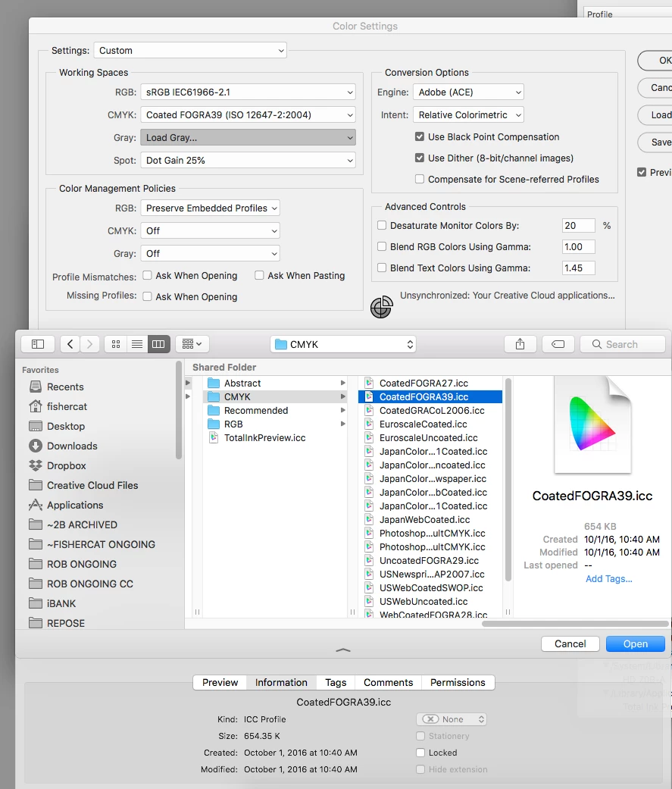Viewport: 672px width, 789px height.
Task: Click the Edit Tags icon in toolbar
Action: point(558,344)
